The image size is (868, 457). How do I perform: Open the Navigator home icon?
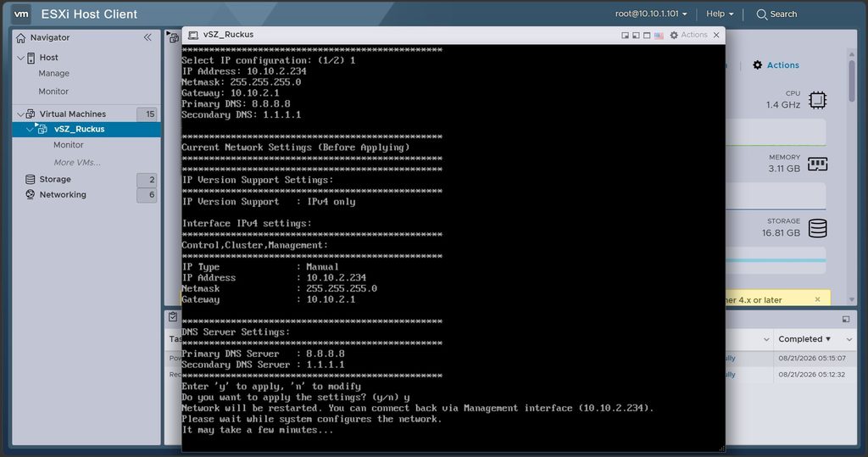[x=21, y=37]
